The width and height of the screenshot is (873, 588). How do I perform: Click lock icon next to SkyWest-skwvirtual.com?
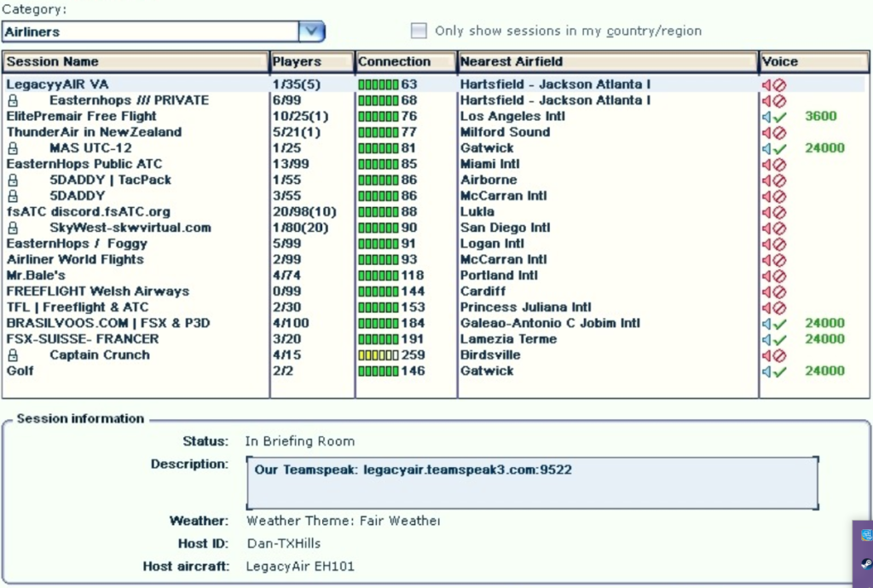click(13, 228)
